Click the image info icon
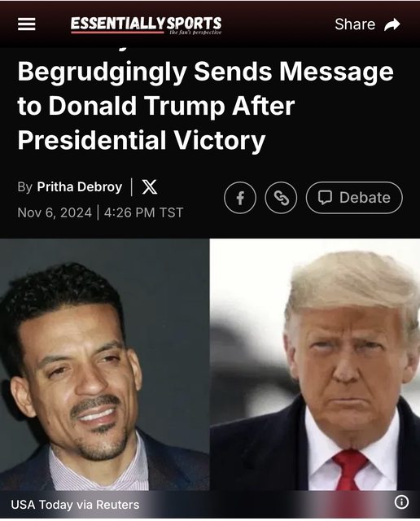The image size is (420, 521). [x=401, y=501]
